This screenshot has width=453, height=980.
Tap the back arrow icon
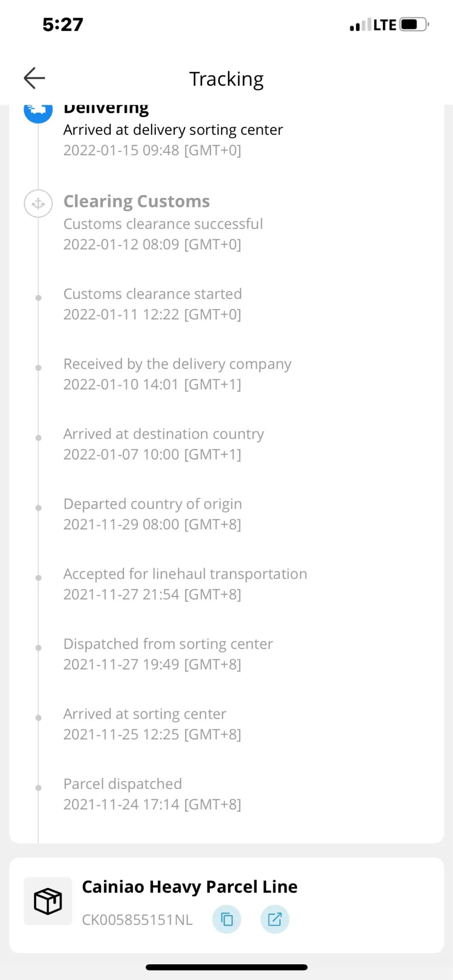point(34,78)
